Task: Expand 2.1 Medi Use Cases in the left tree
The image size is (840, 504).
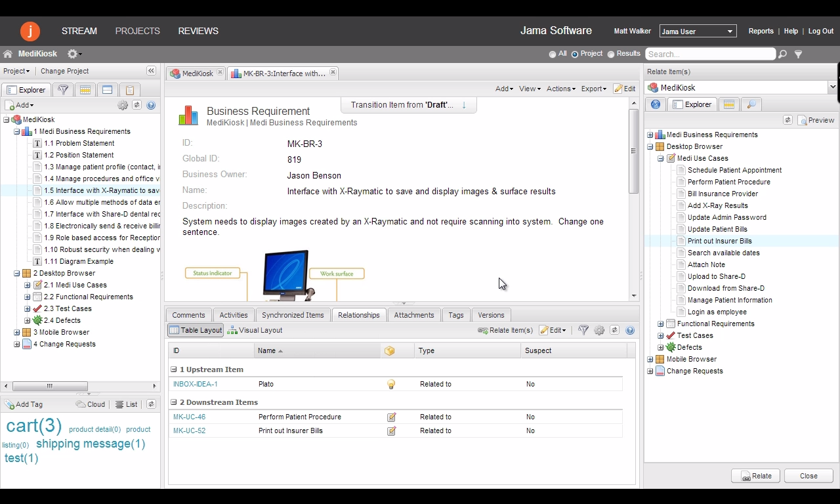Action: point(28,285)
